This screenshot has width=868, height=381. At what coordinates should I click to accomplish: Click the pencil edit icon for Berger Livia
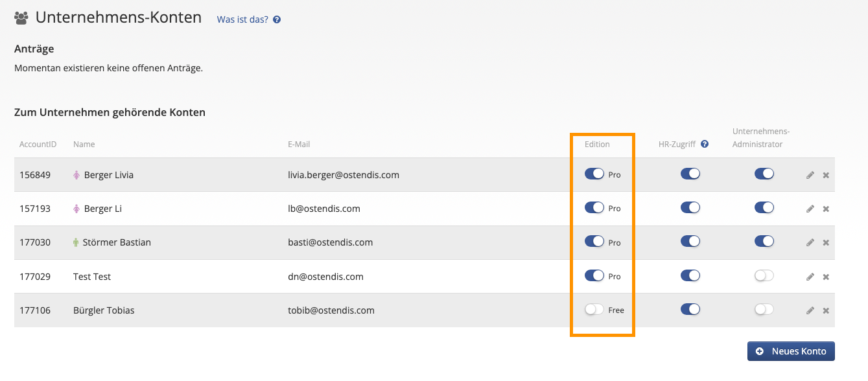click(810, 175)
